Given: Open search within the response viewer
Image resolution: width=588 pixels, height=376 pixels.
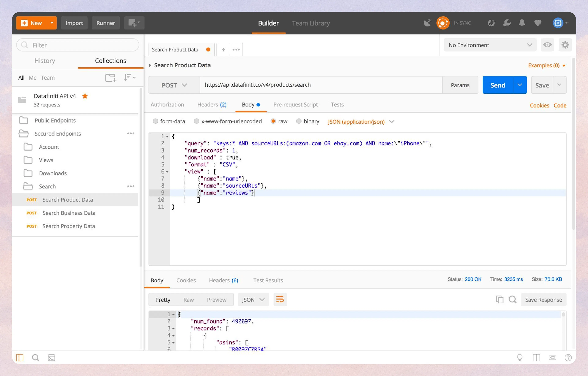Looking at the screenshot, I should (513, 300).
